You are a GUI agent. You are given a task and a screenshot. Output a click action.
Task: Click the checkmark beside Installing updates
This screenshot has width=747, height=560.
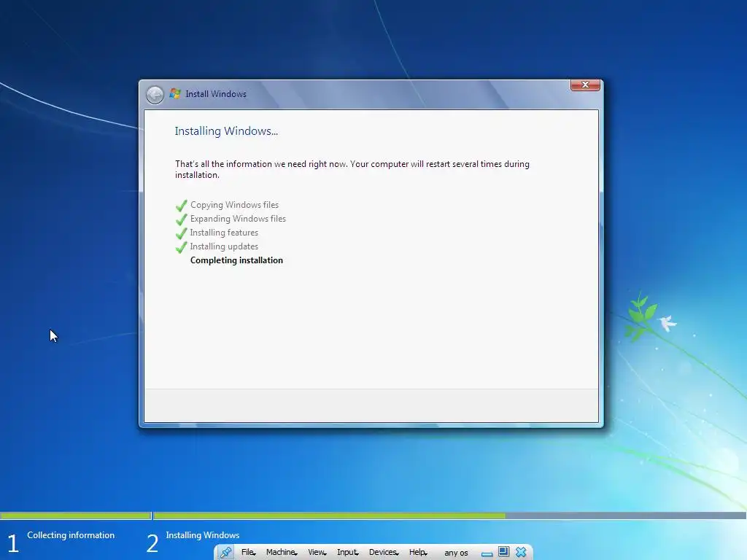182,246
